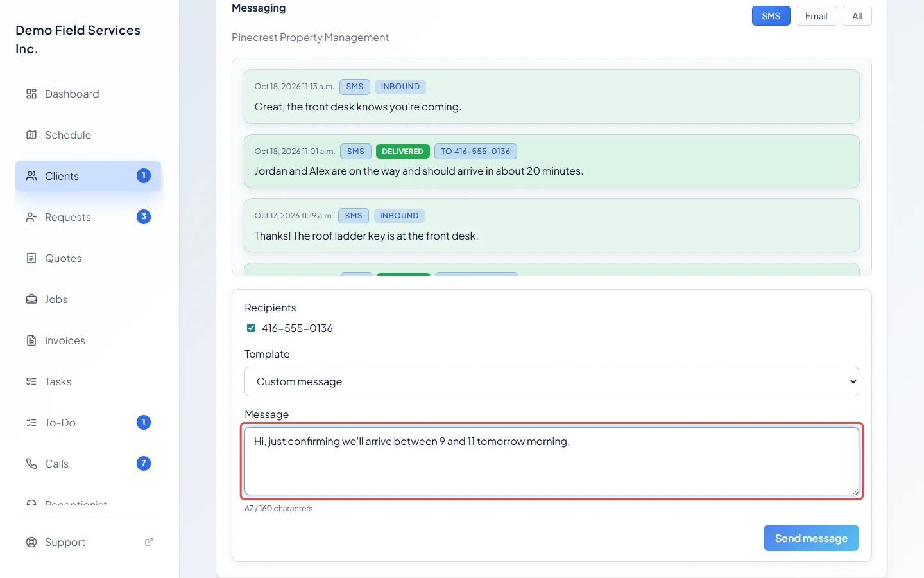Click the Support external-link icon
The image size is (924, 578).
(x=149, y=542)
